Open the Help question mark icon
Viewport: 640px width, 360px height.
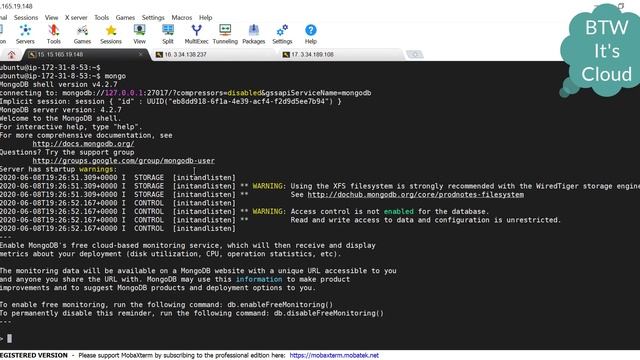tap(311, 34)
